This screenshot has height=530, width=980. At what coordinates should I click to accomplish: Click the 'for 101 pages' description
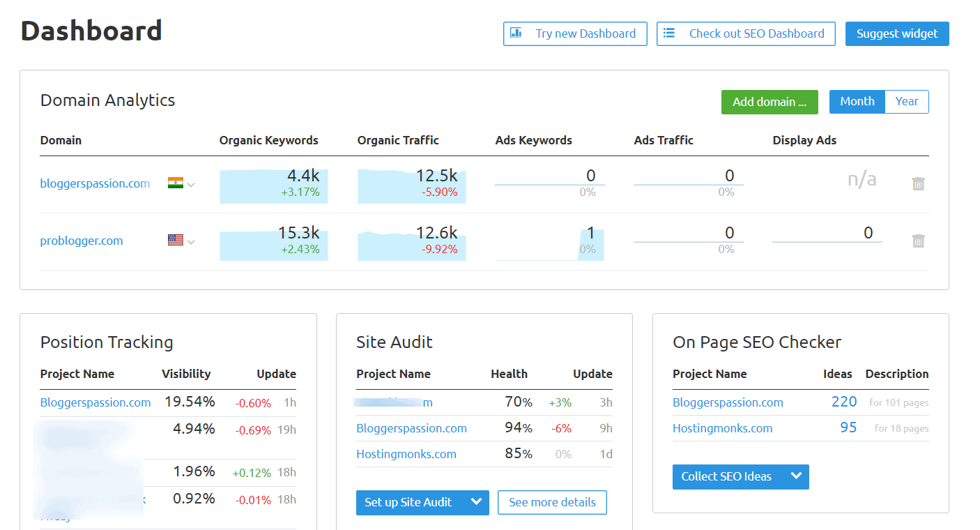[x=899, y=402]
